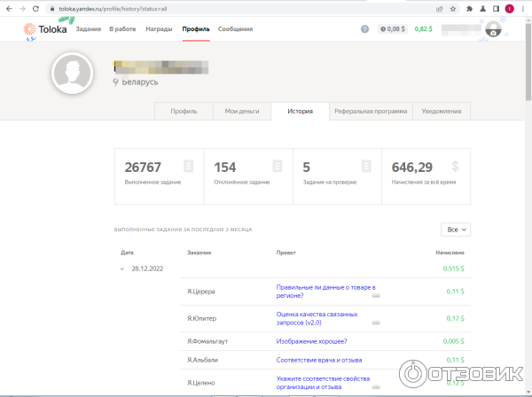Open project Оценка качества связанных запросов
The width and height of the screenshot is (532, 397).
(x=317, y=318)
